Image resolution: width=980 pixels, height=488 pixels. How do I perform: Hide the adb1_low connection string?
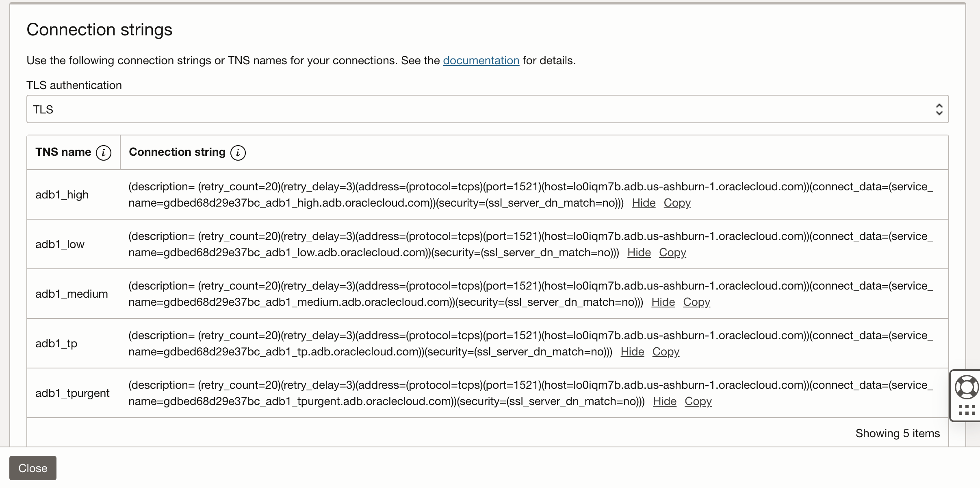click(x=639, y=252)
